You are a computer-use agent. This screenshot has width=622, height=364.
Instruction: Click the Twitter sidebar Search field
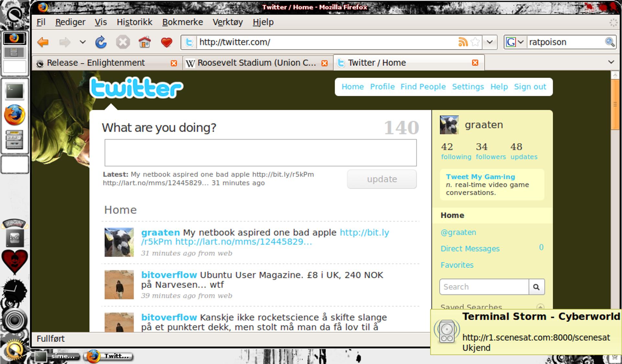[484, 287]
